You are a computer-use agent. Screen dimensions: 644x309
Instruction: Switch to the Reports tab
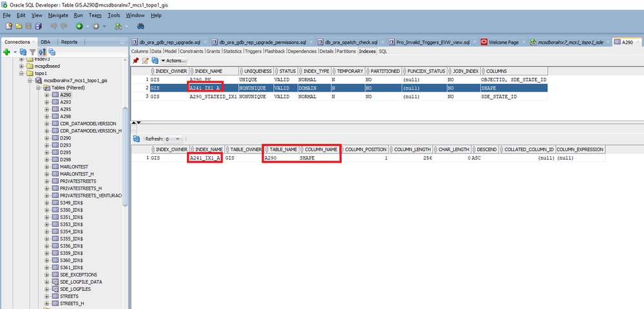pos(69,42)
